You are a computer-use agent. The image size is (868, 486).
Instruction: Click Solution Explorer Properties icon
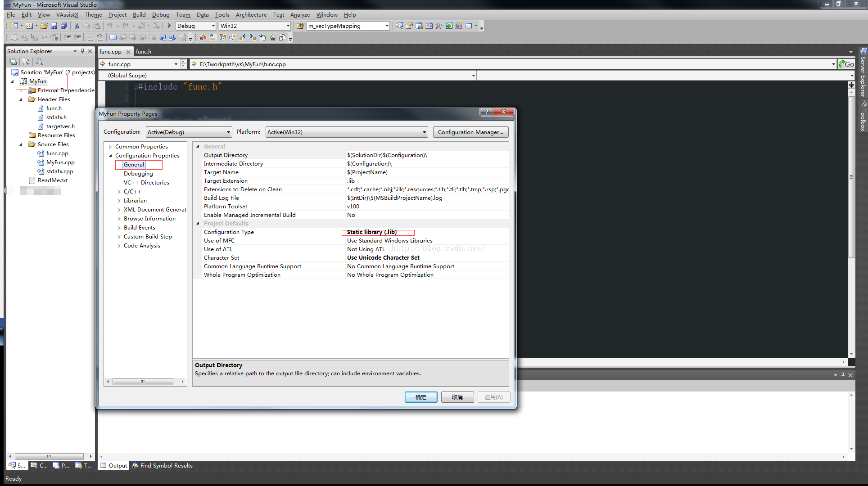click(x=14, y=62)
